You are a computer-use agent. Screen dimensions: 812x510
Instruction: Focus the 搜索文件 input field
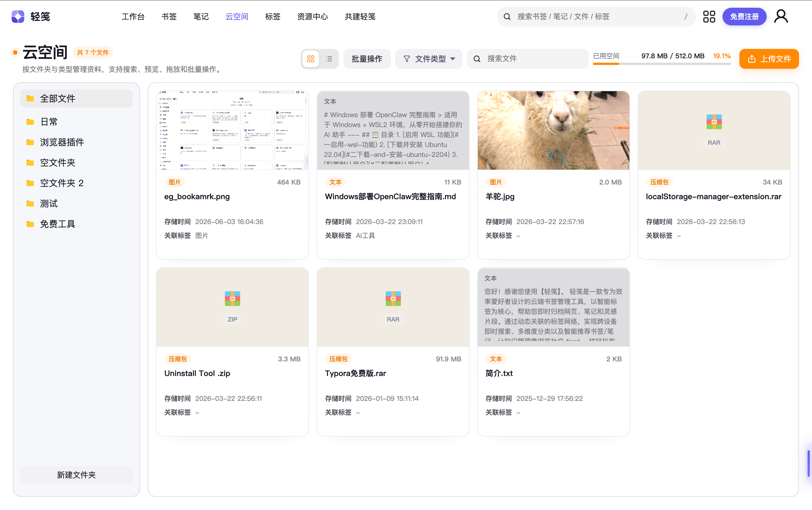click(x=528, y=59)
